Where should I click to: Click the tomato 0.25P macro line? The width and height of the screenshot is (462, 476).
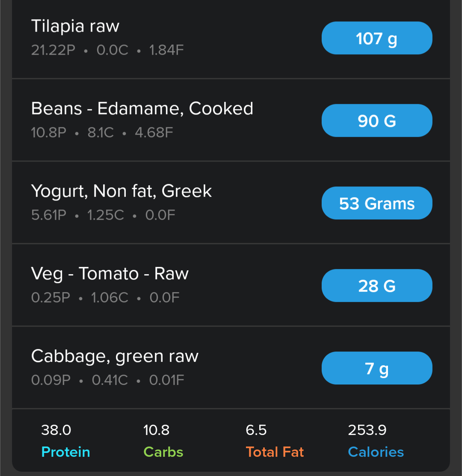[x=105, y=298]
